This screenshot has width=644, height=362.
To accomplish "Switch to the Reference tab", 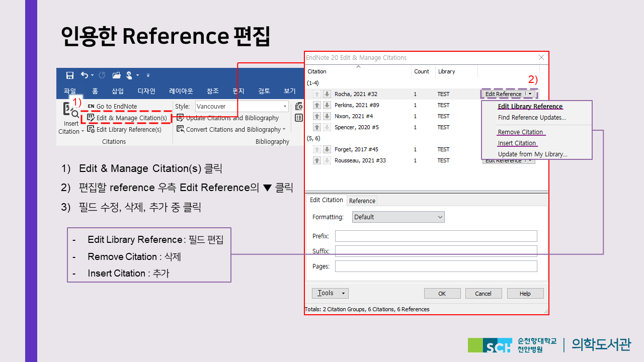I will pos(362,201).
